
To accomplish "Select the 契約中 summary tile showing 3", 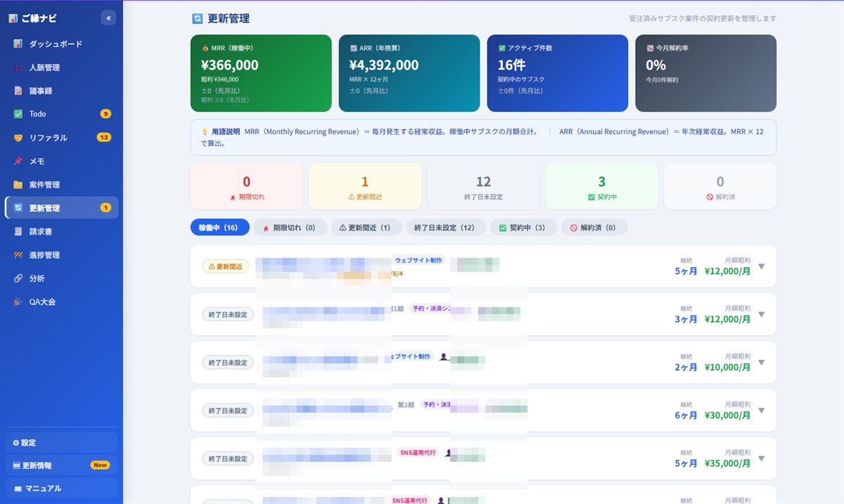I will [602, 186].
